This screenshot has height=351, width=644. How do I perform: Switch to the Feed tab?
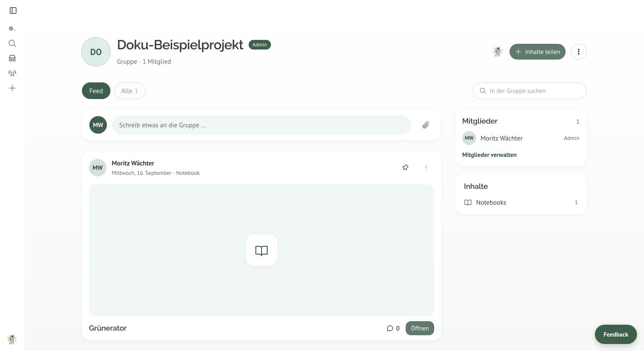[96, 91]
